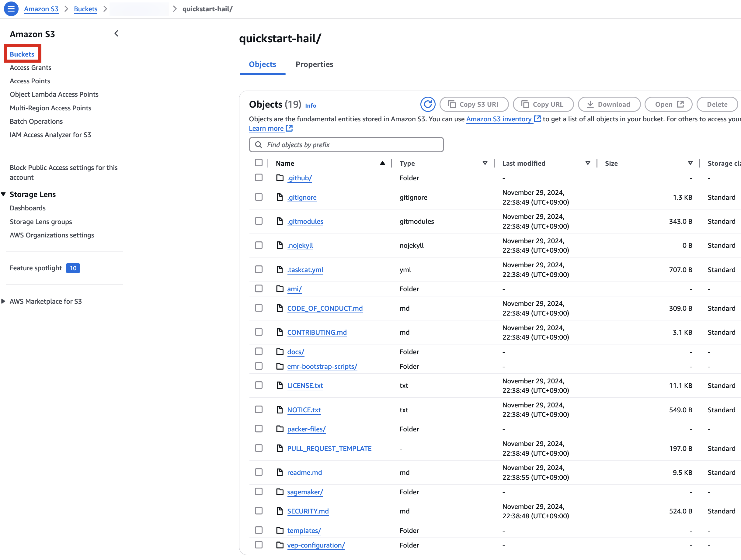Open Access Grants in sidebar
741x560 pixels.
tap(30, 67)
